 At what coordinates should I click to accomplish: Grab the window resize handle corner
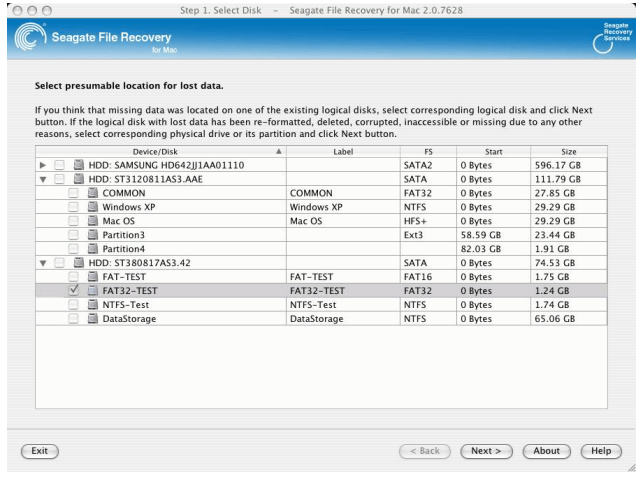632,467
